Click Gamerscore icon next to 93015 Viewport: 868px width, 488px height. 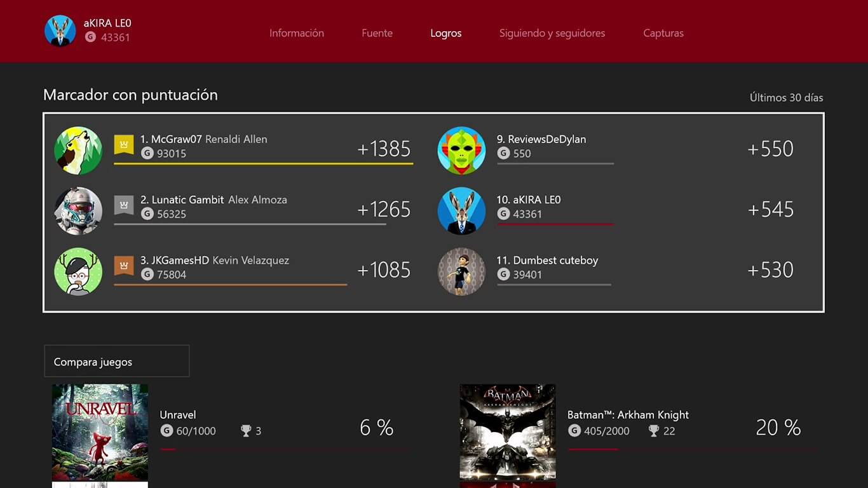[147, 153]
